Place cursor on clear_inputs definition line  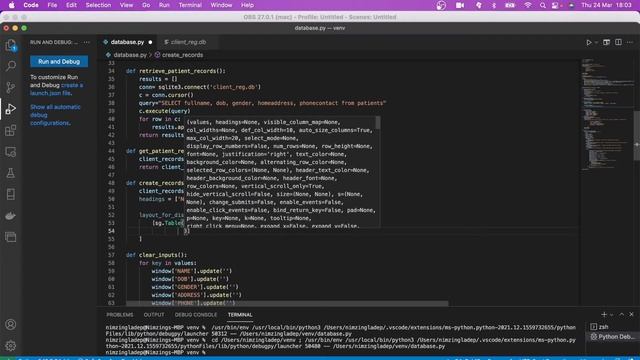(x=156, y=255)
